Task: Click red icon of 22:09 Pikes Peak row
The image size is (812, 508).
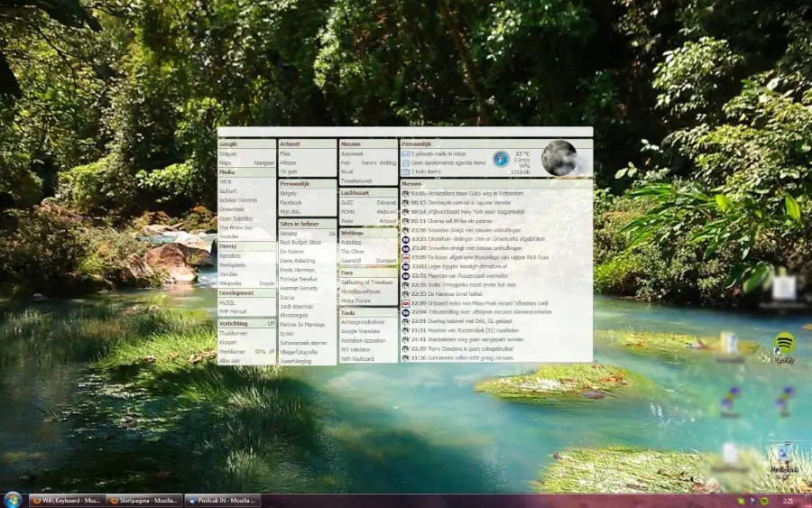Action: coord(406,303)
